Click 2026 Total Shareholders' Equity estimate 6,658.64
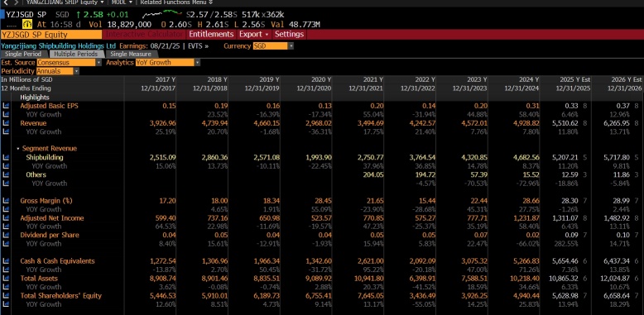 (x=618, y=296)
